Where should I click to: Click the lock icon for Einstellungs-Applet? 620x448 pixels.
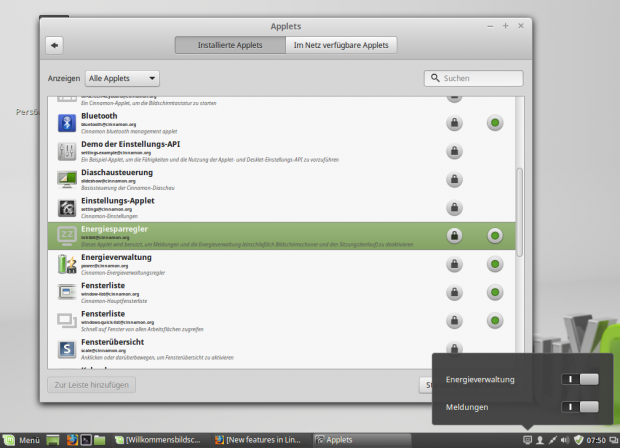click(454, 208)
